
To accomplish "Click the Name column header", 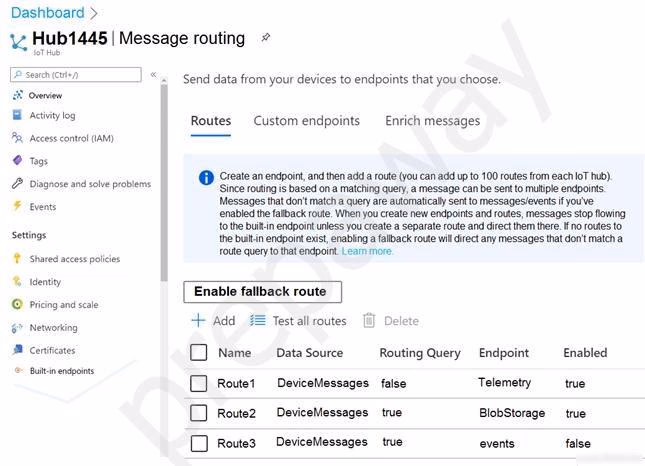I will coord(234,352).
